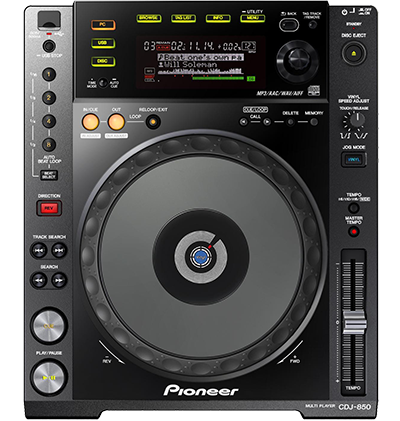This screenshot has width=400, height=421.
Task: Click the track title on the display
Action: point(201,57)
